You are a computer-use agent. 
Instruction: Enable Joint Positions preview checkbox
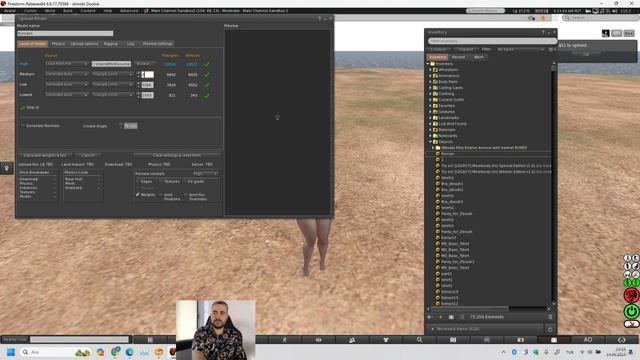coord(161,195)
